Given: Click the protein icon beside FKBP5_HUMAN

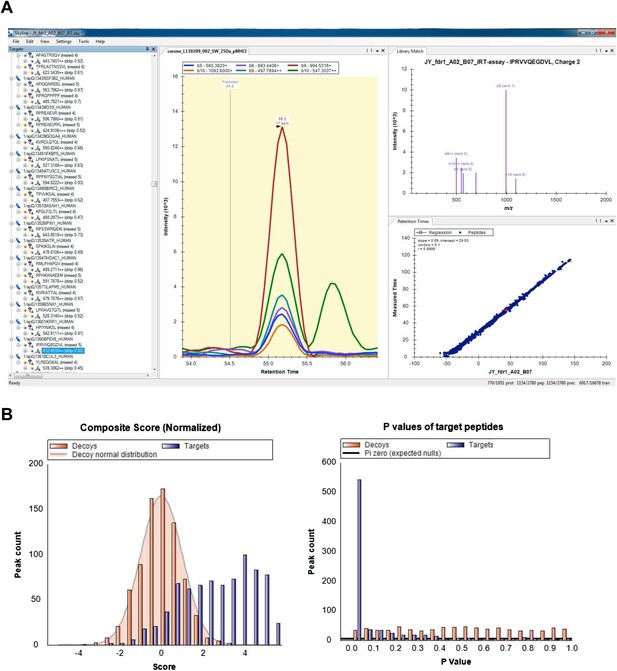Looking at the screenshot, I should point(18,153).
